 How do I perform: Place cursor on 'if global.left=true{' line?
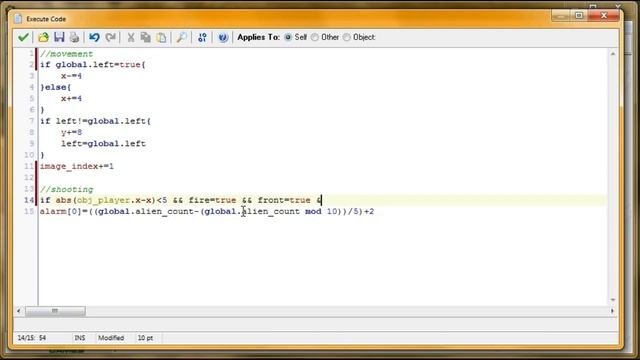(93, 64)
